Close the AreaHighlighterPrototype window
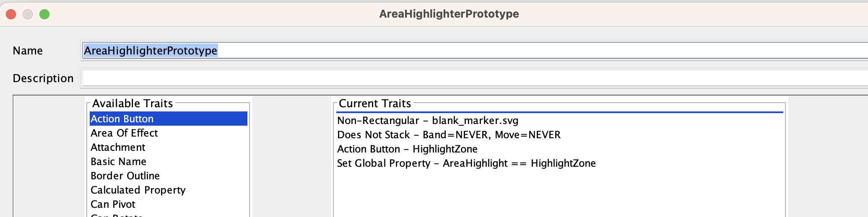Viewport: 868px width, 217px height. [11, 14]
